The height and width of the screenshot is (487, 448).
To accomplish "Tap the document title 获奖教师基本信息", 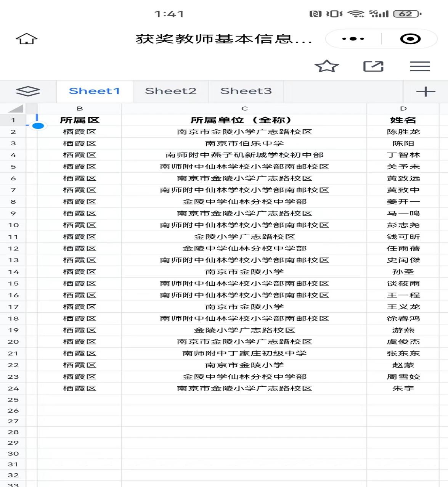I will [224, 39].
